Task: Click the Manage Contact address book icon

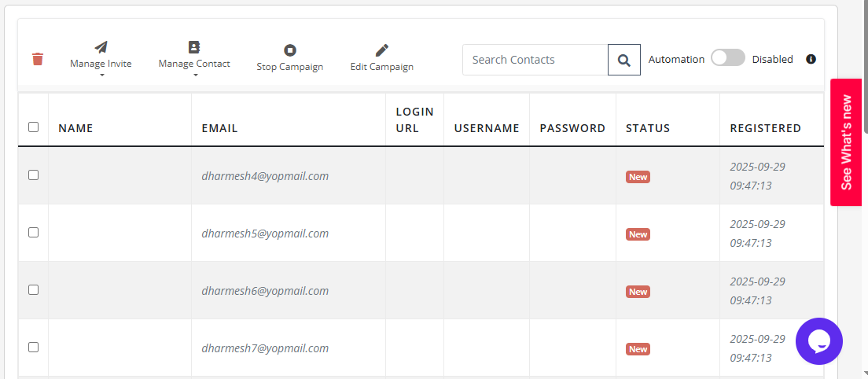Action: (x=194, y=47)
